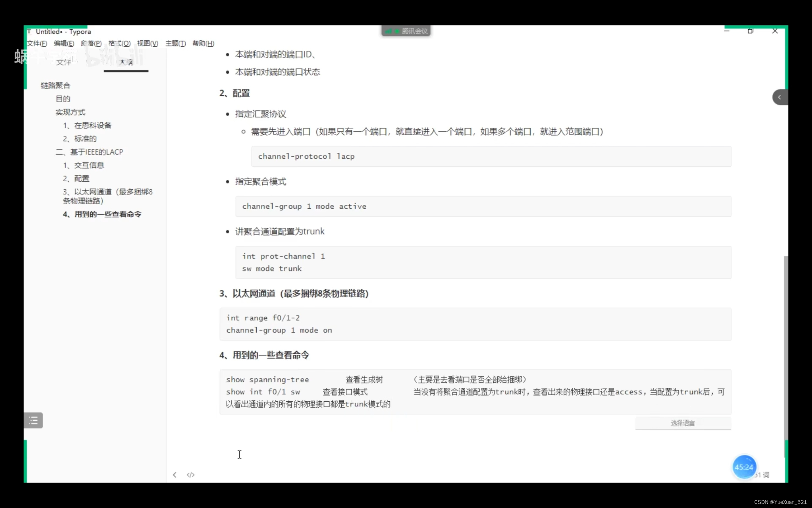Jump to 1、在思科设备 outline entry
812x508 pixels.
(x=87, y=125)
